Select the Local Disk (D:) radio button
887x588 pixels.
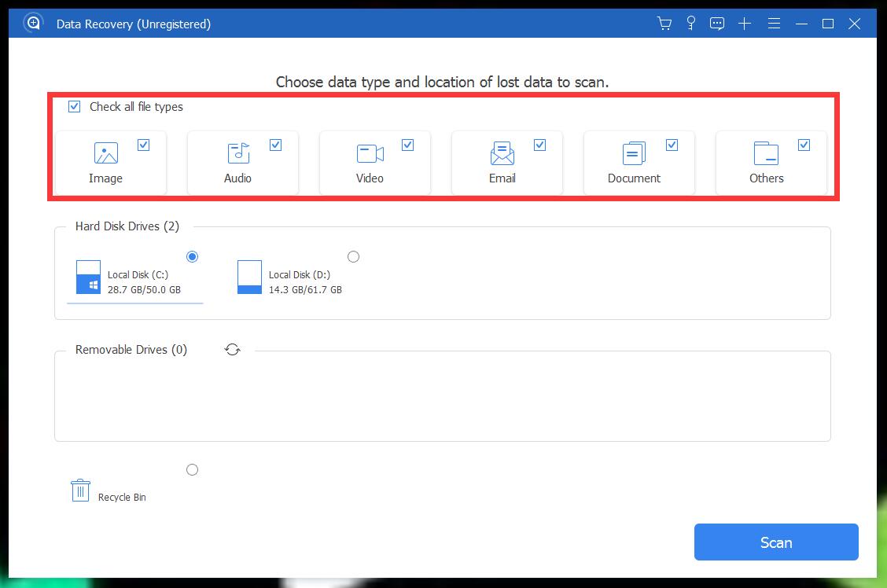(354, 257)
